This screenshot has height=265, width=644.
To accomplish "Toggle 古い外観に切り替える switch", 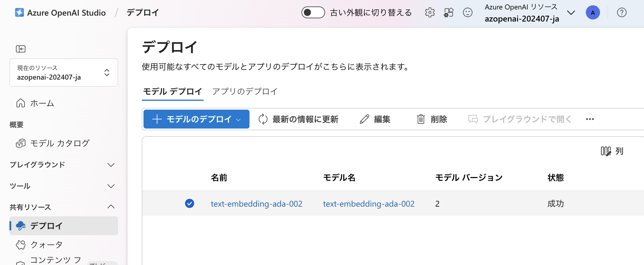I will point(313,12).
